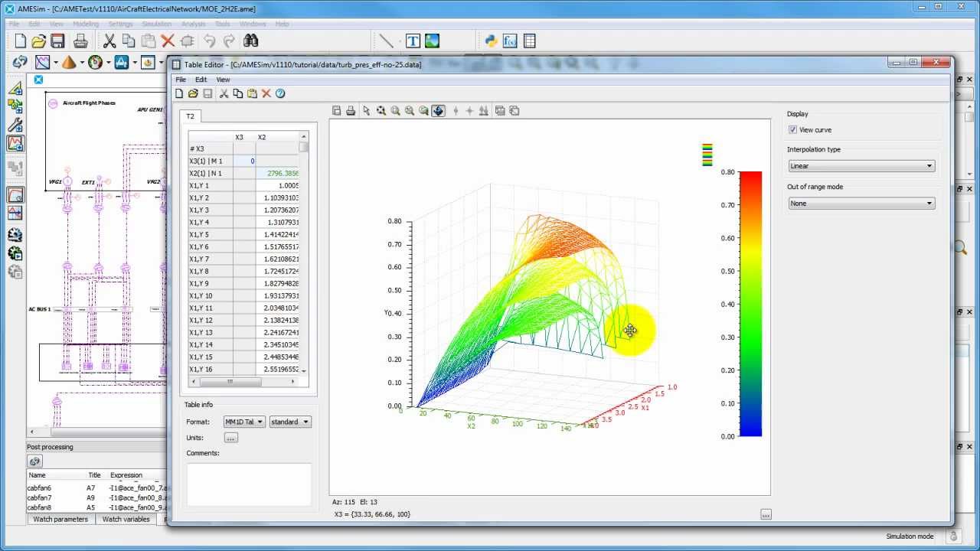Open Simulation menu in AMESim main window
Image resolution: width=980 pixels, height=551 pixels.
157,24
